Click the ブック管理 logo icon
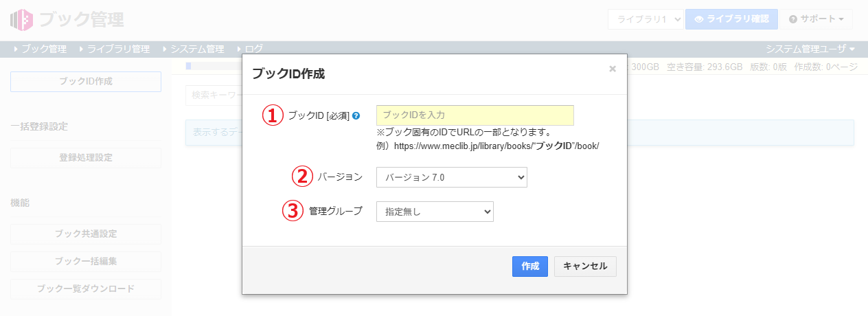This screenshot has width=868, height=316. pyautogui.click(x=21, y=20)
